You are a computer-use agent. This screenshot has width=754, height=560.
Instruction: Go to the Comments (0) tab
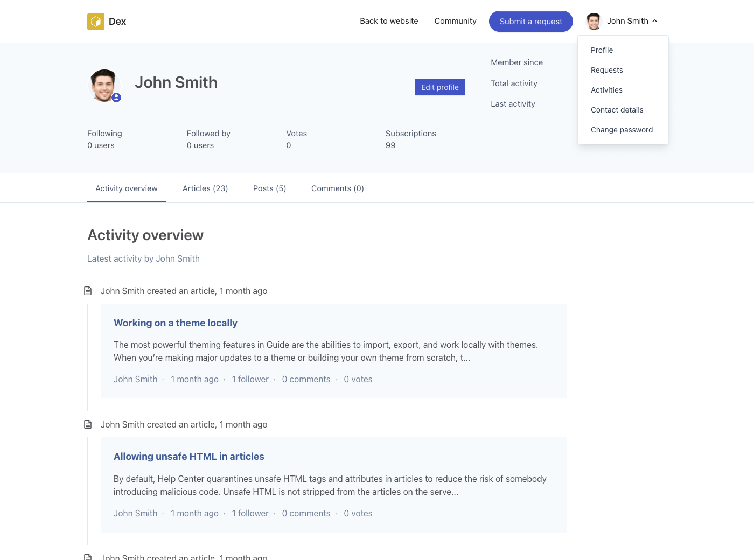point(337,188)
